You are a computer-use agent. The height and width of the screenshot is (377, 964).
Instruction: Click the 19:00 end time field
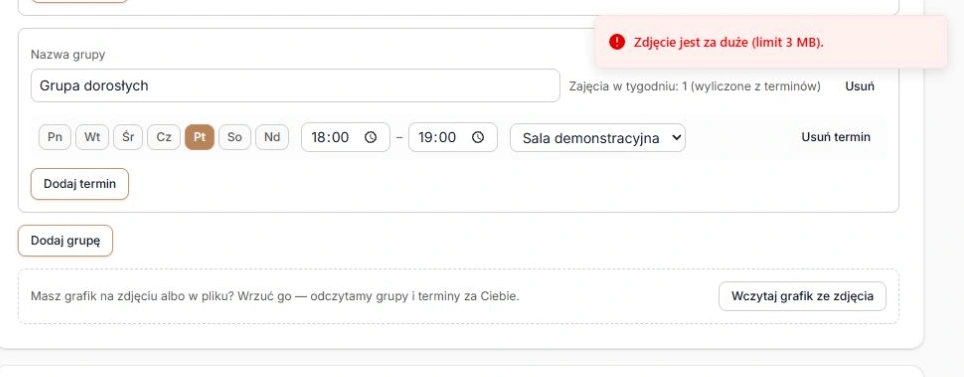pyautogui.click(x=453, y=137)
